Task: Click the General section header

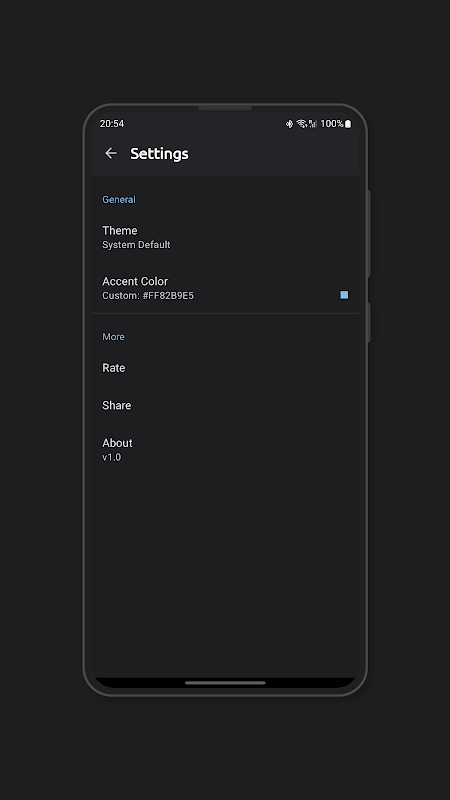Action: pyautogui.click(x=119, y=199)
